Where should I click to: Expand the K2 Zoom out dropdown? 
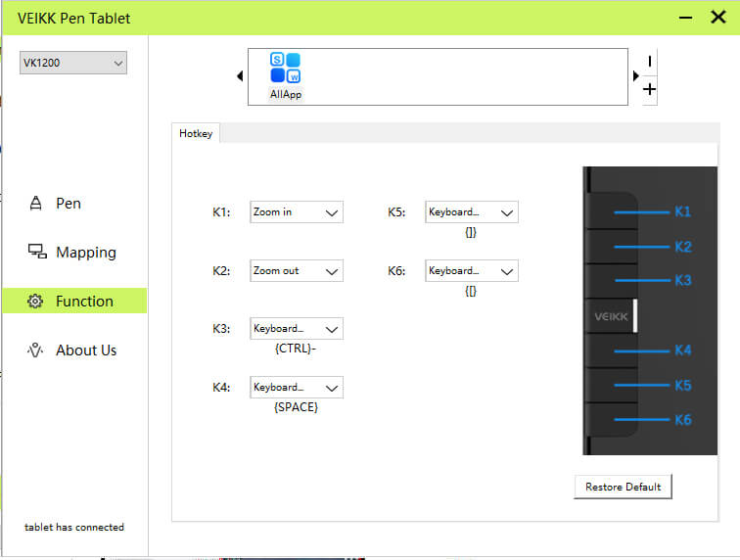click(x=296, y=270)
